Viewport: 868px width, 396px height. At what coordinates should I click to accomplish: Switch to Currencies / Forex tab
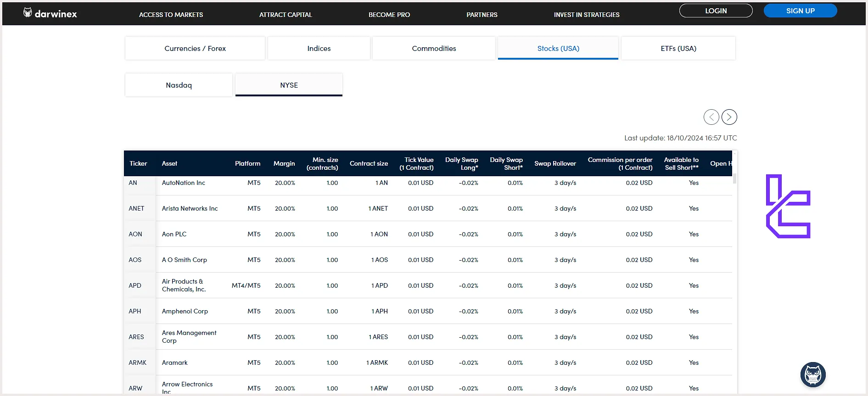[195, 48]
